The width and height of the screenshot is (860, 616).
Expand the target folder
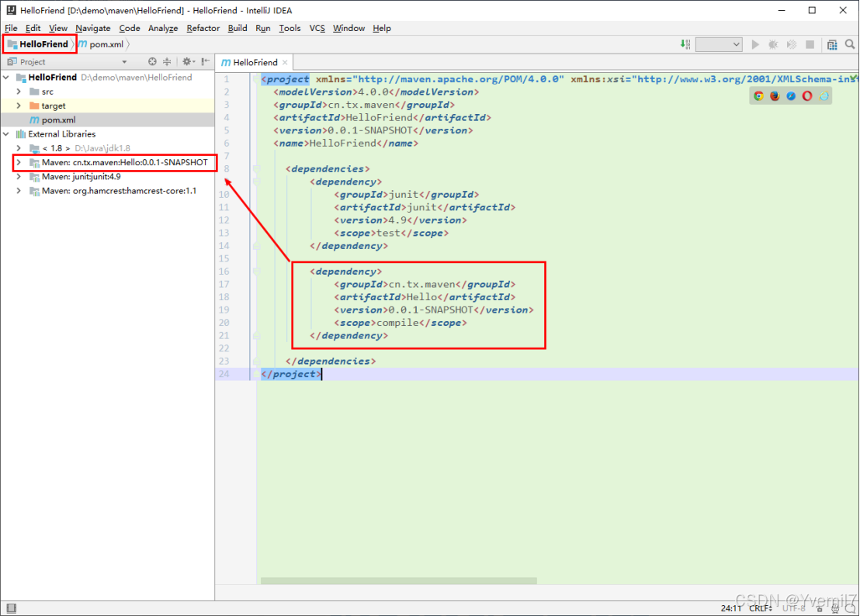(x=19, y=106)
